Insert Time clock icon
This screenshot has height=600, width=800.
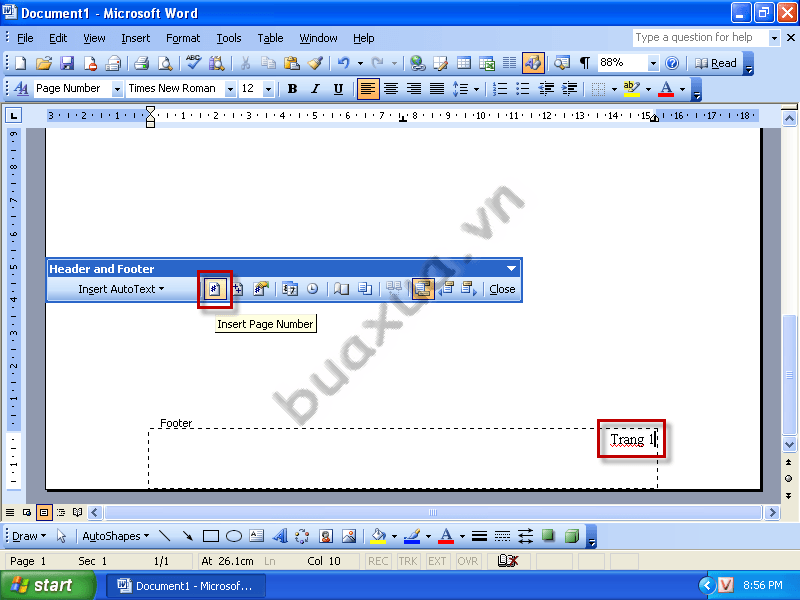312,289
